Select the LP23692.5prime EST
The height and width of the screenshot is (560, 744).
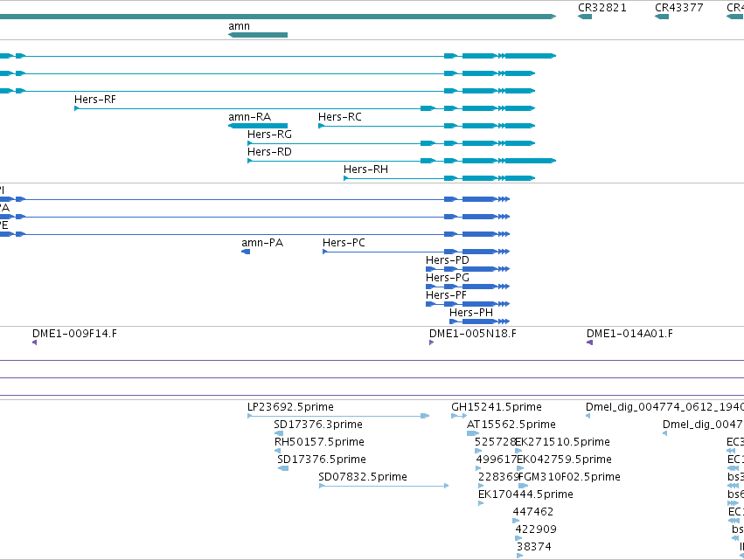click(x=338, y=416)
